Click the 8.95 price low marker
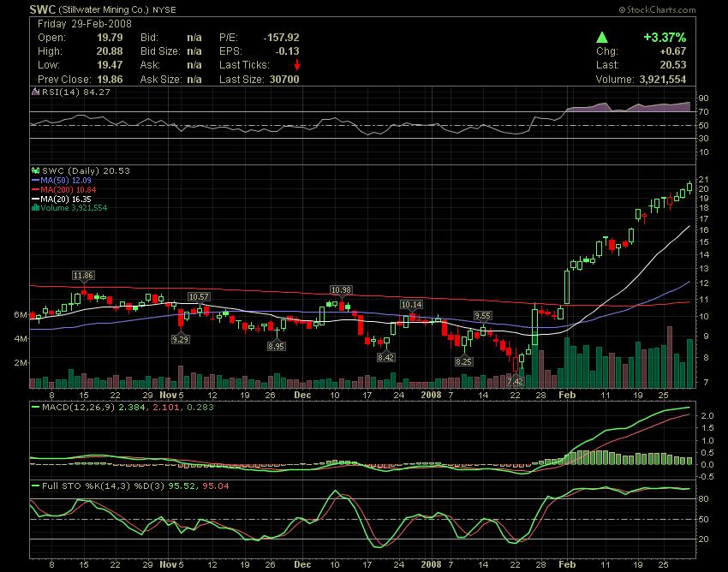The width and height of the screenshot is (728, 572). tap(277, 346)
